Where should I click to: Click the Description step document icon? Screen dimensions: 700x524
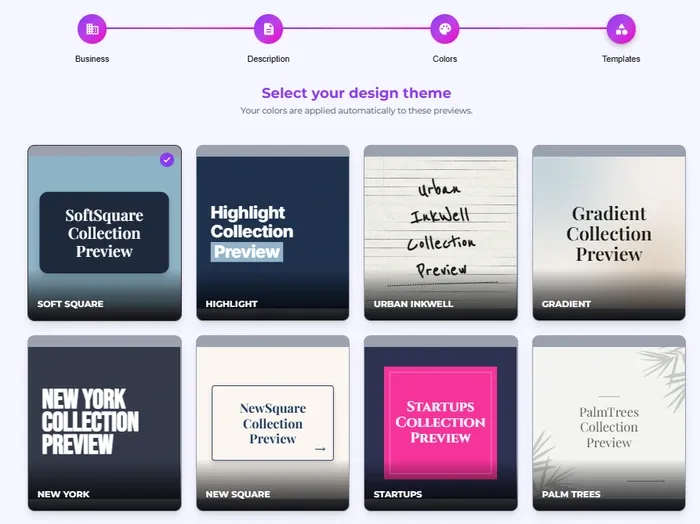pyautogui.click(x=268, y=29)
